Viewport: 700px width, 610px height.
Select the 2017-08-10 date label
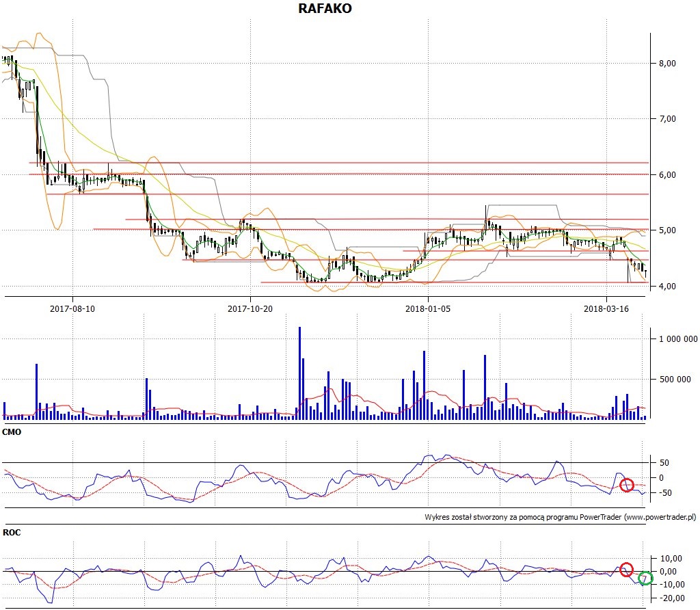pos(72,308)
